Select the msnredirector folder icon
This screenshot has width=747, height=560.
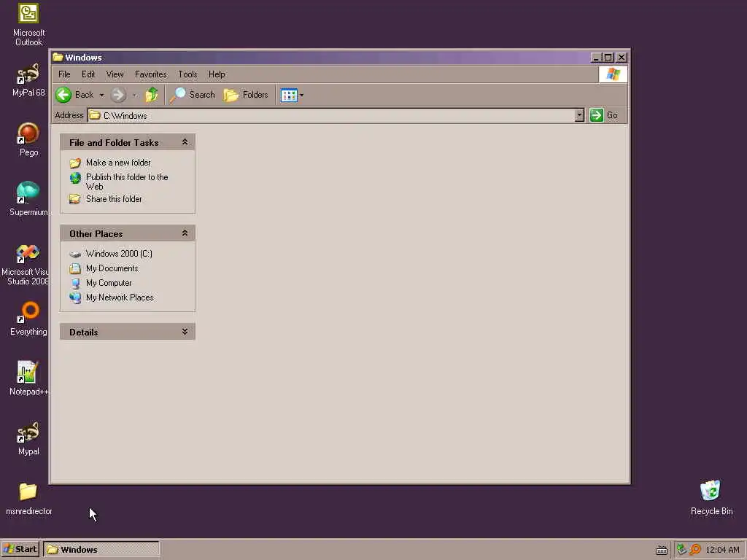pyautogui.click(x=28, y=498)
